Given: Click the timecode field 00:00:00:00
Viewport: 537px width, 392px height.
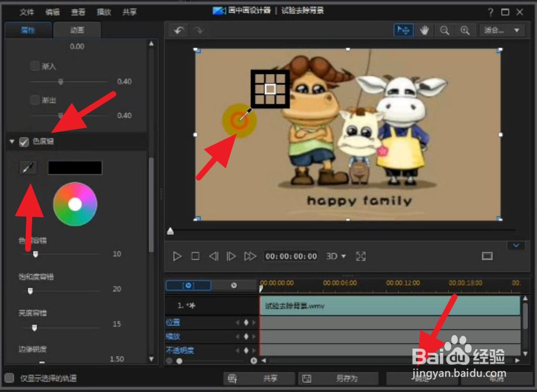Looking at the screenshot, I should tap(291, 256).
